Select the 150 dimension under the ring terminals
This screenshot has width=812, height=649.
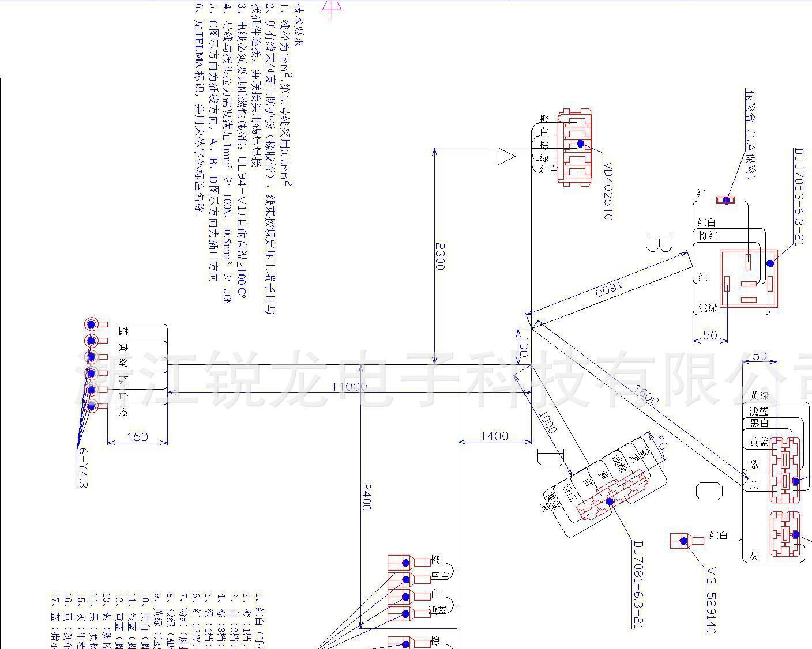(x=137, y=437)
